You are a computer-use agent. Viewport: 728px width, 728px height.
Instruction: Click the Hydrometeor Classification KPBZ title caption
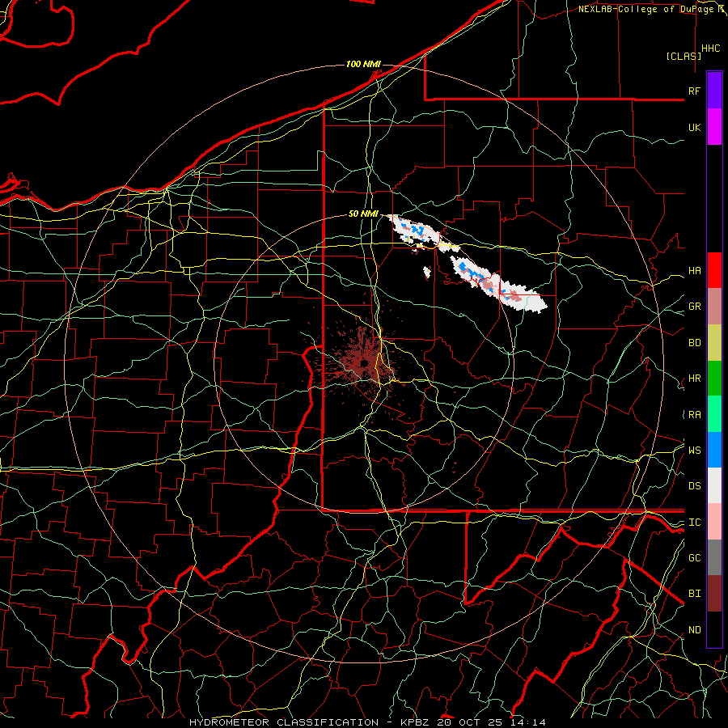click(x=367, y=722)
